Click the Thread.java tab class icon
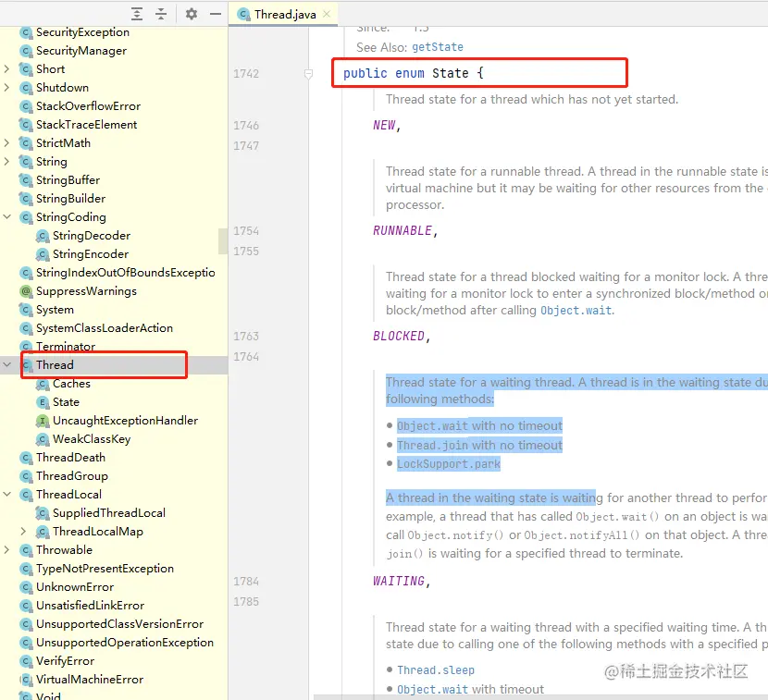 click(243, 14)
